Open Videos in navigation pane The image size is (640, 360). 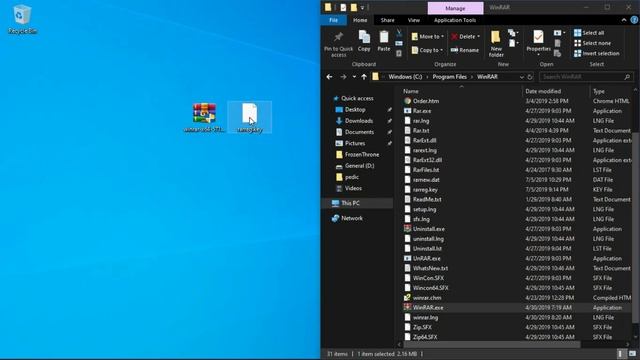[x=353, y=188]
